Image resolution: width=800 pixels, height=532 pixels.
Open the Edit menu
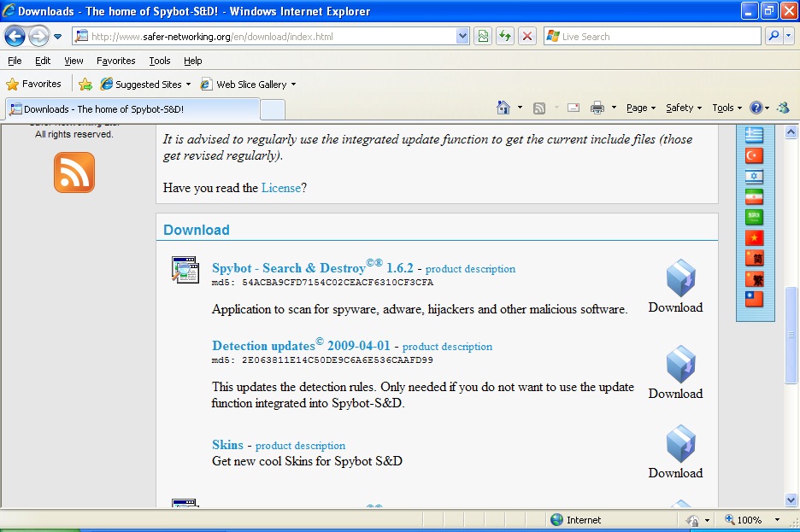[43, 61]
